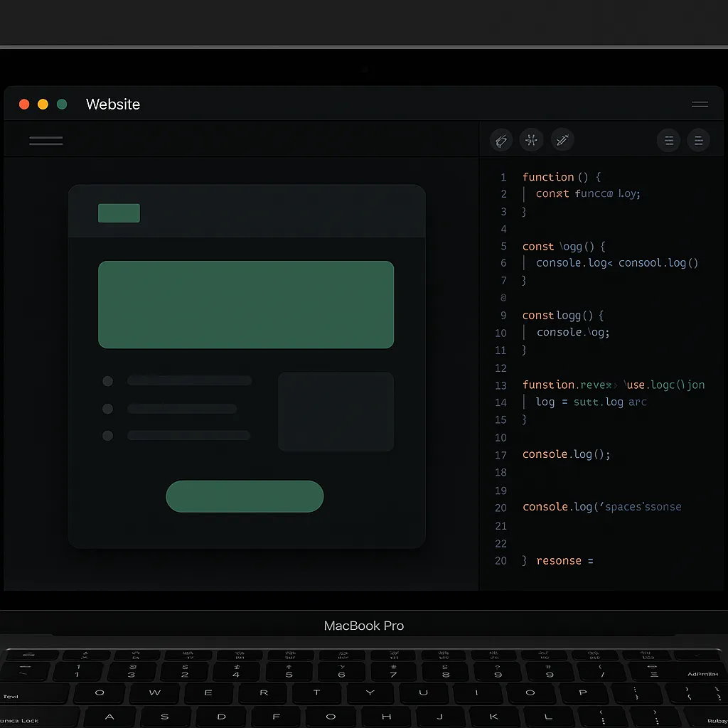Image resolution: width=728 pixels, height=728 pixels.
Task: Click the "console.log();" code on line 17
Action: [x=566, y=454]
